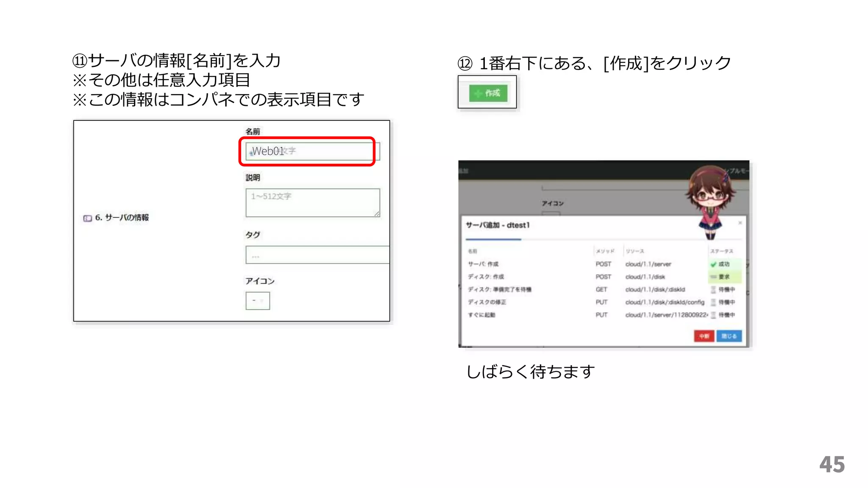Click the red 中断 abort button in dialog

point(704,336)
